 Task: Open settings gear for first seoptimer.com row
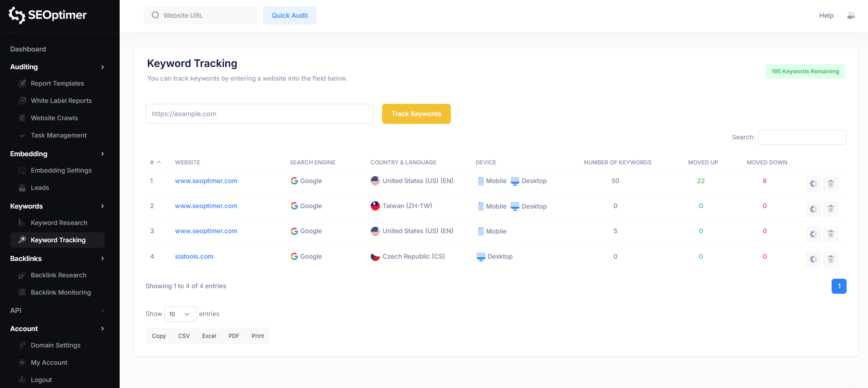(x=813, y=184)
